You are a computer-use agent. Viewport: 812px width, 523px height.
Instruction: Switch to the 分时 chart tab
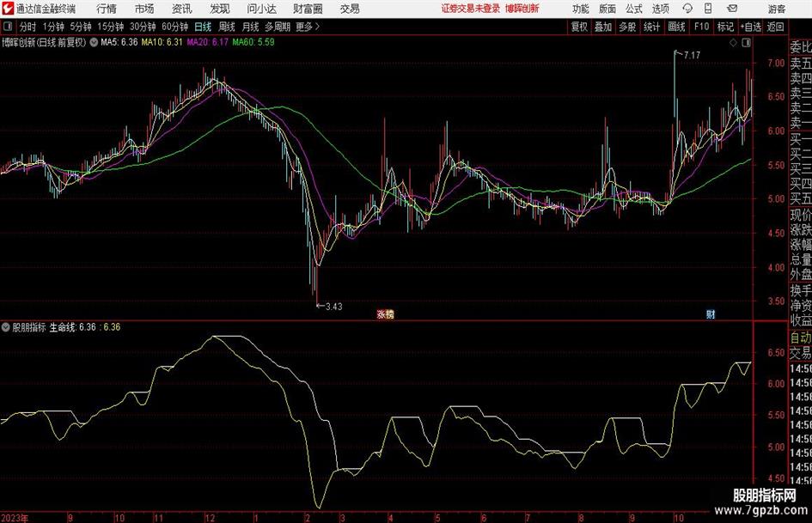pyautogui.click(x=27, y=27)
